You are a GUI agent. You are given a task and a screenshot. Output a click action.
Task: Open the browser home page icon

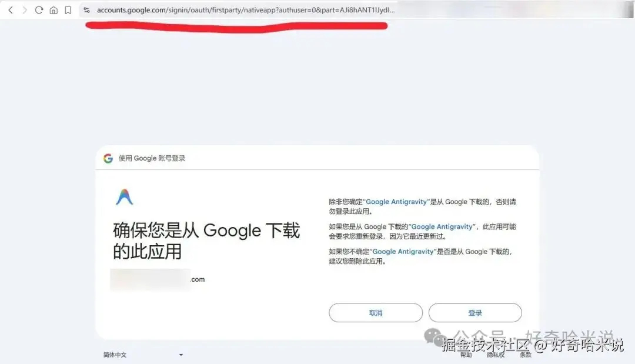click(54, 10)
